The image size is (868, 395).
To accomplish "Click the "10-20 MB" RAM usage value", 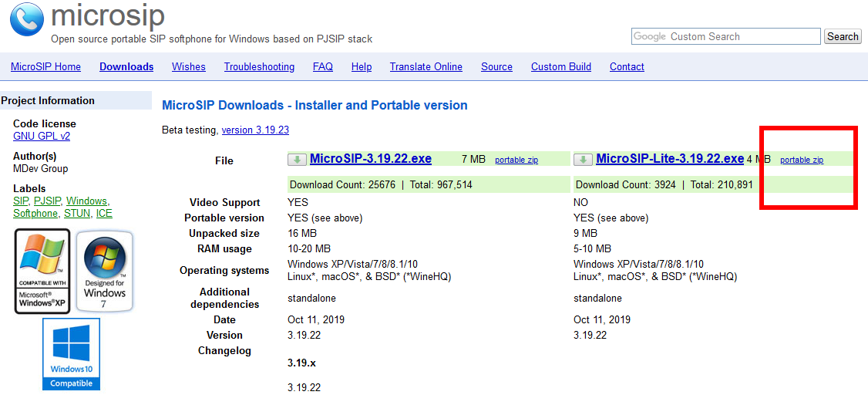I will click(309, 248).
